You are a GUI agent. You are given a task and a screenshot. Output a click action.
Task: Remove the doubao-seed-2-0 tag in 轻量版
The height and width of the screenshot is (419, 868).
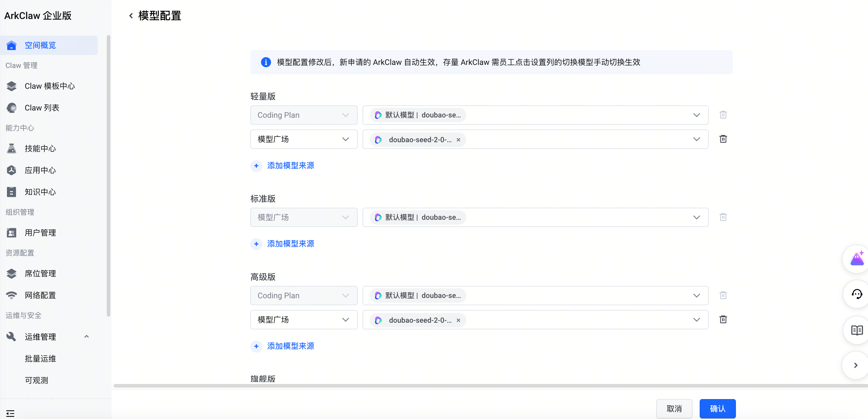[458, 140]
